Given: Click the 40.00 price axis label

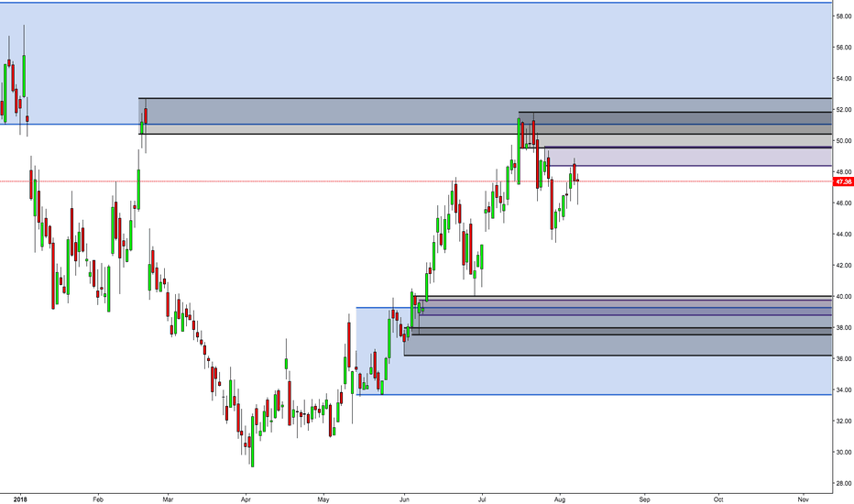Looking at the screenshot, I should click(844, 296).
